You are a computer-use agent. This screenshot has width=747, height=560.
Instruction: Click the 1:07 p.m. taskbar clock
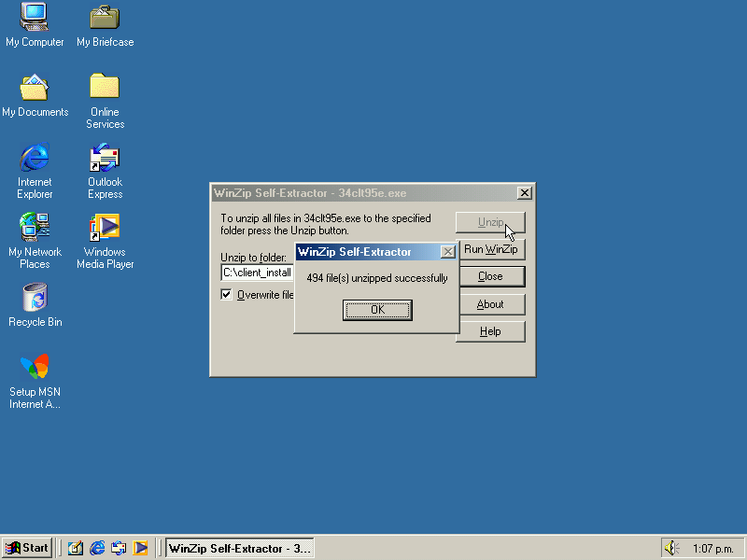pyautogui.click(x=712, y=549)
